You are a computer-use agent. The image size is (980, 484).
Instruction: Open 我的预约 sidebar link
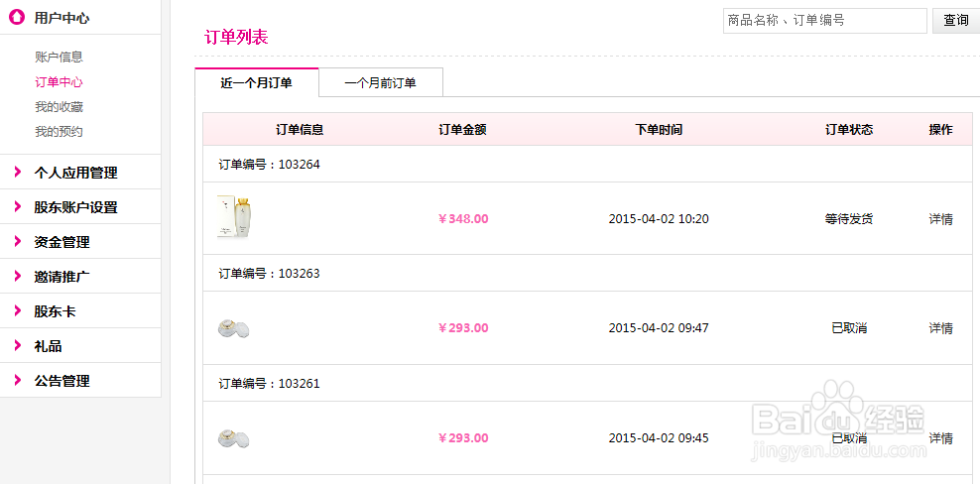[59, 132]
